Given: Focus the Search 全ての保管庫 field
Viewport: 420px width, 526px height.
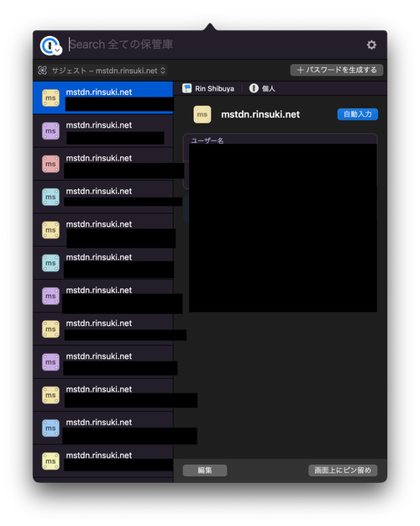Looking at the screenshot, I should point(215,45).
